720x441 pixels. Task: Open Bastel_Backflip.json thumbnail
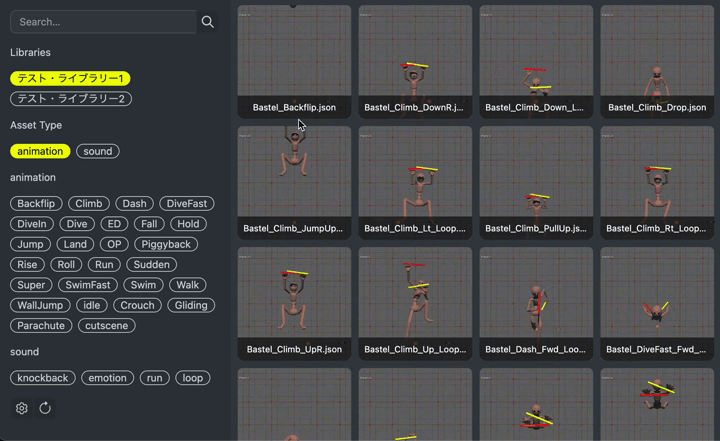pos(294,62)
